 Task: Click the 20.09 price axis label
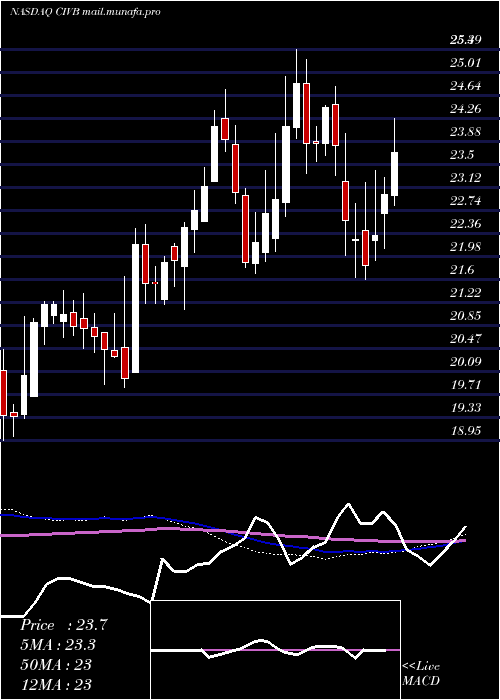465,362
